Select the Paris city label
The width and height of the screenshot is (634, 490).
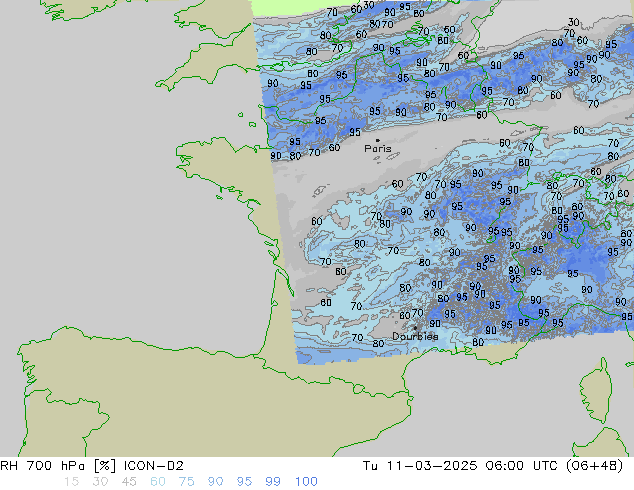378,149
